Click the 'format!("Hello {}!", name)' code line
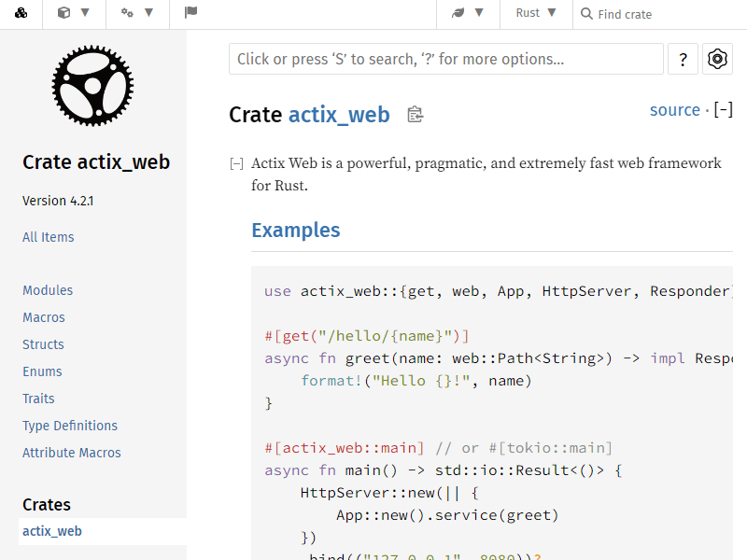 click(416, 381)
